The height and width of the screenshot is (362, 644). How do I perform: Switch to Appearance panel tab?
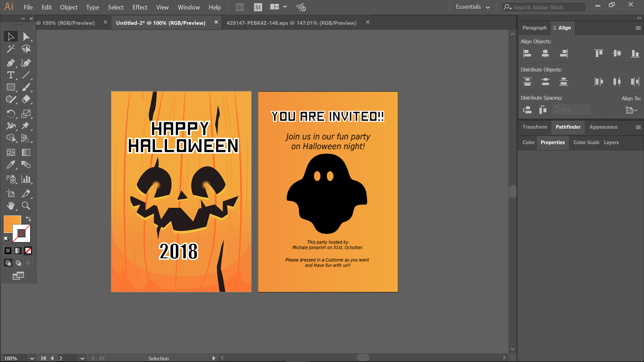(603, 127)
